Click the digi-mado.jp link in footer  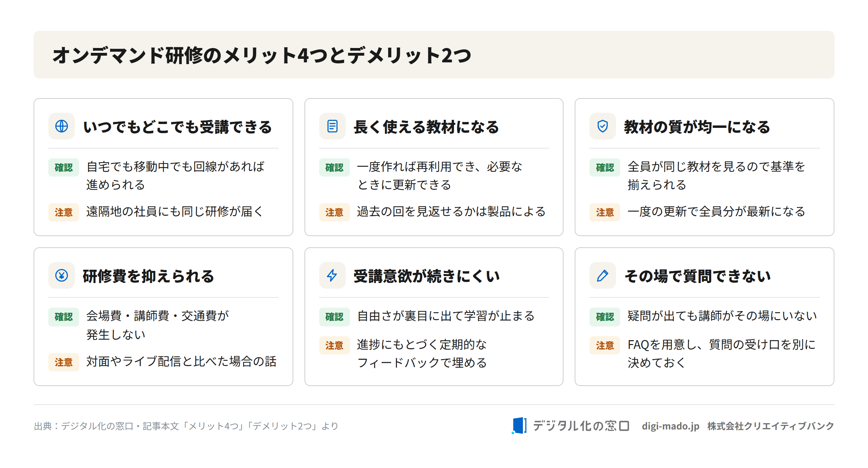[670, 426]
